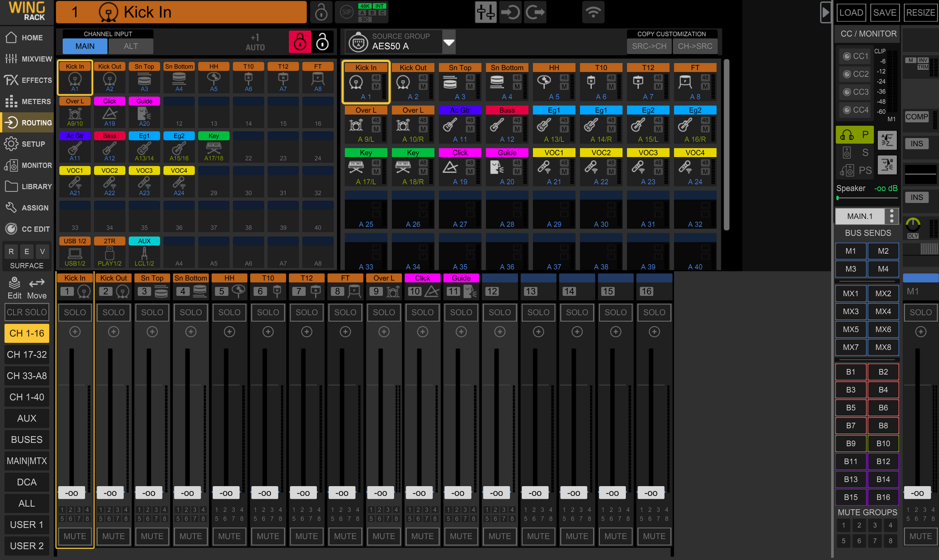The width and height of the screenshot is (939, 560).
Task: Switch to the ALT channel input tab
Action: [x=131, y=46]
